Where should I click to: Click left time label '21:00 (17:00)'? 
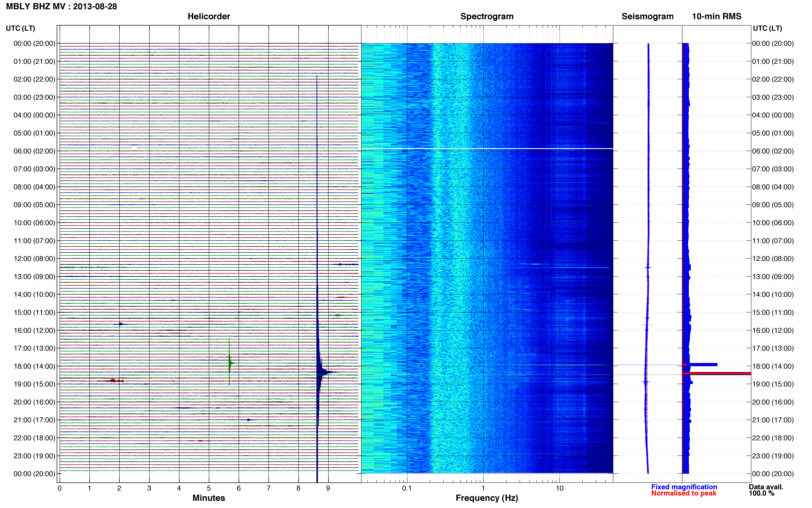pos(34,420)
